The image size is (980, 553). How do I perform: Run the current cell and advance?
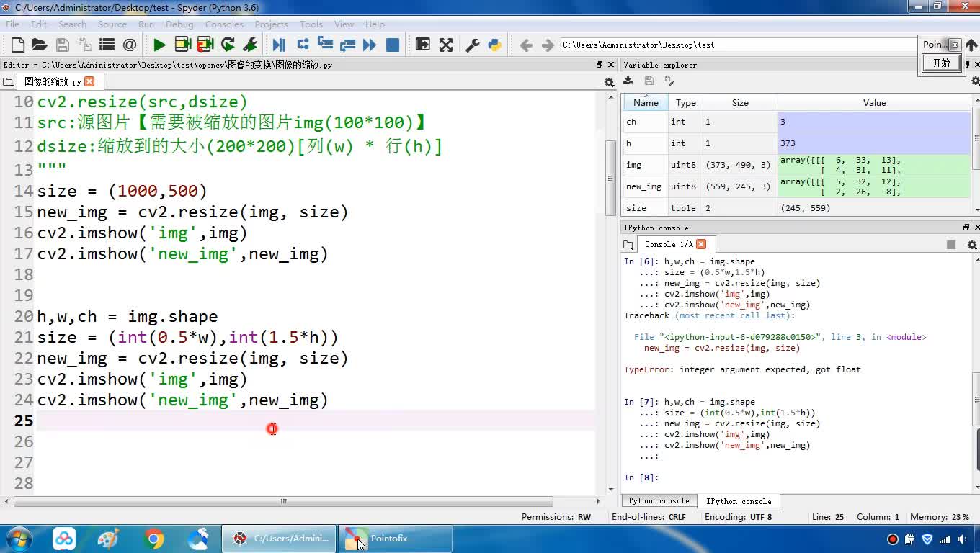tap(205, 45)
